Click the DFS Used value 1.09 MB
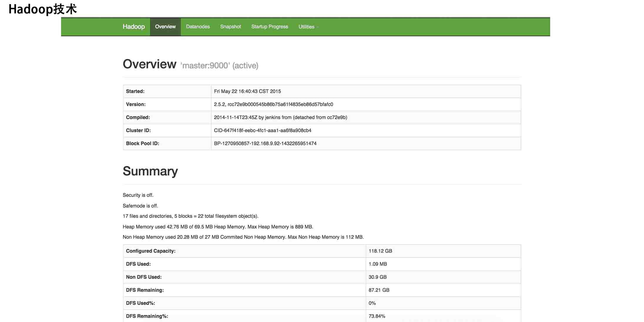This screenshot has width=644, height=322. [x=378, y=264]
